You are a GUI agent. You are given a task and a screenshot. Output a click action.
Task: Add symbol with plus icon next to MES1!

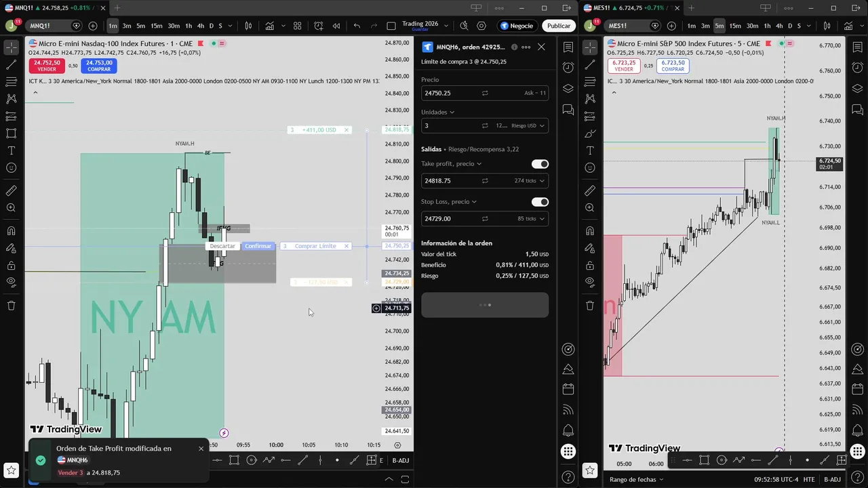tap(671, 26)
